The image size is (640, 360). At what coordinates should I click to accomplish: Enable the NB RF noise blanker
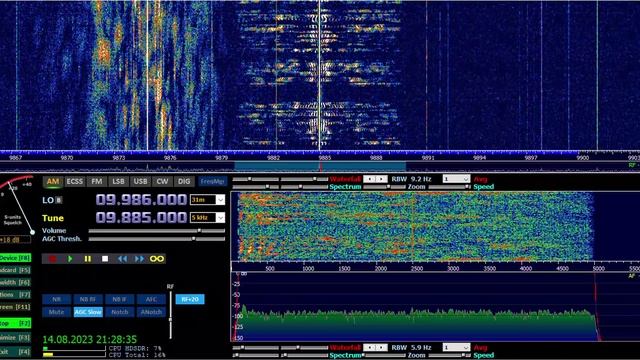[x=88, y=299]
